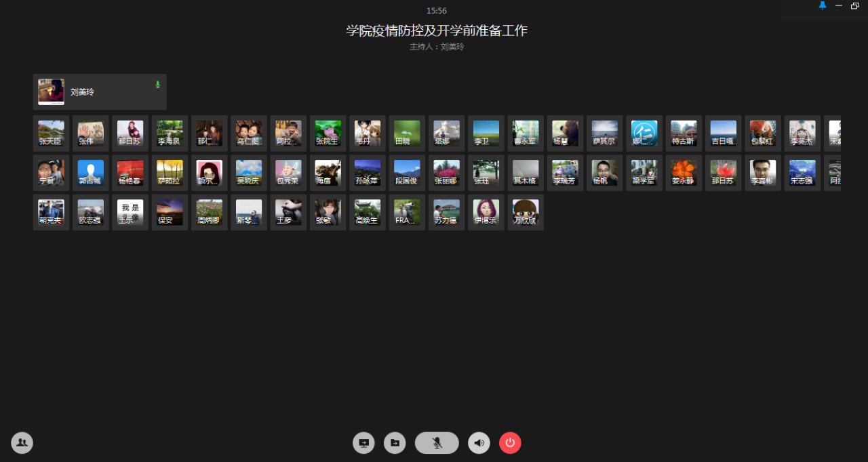The image size is (868, 462).
Task: Open the share file folder button
Action: pyautogui.click(x=395, y=443)
